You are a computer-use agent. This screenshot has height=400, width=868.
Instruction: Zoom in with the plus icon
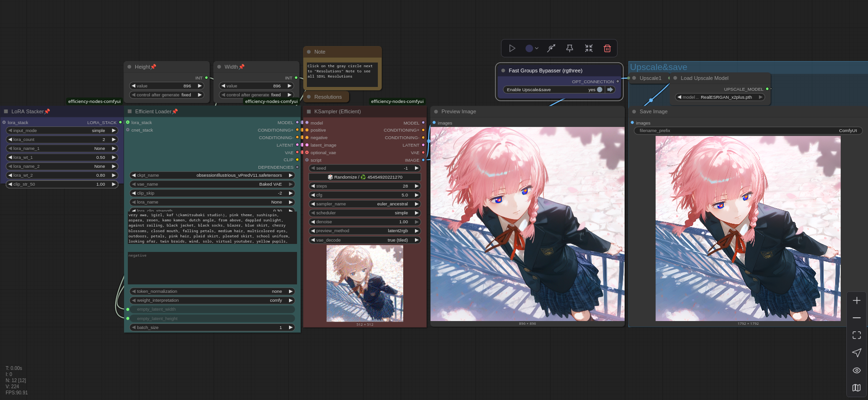(857, 300)
